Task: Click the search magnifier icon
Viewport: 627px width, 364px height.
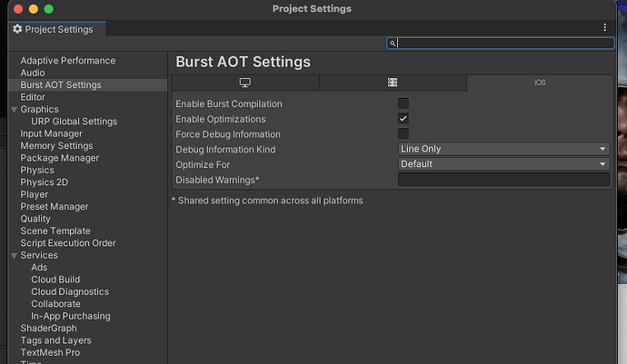Action: click(x=393, y=43)
